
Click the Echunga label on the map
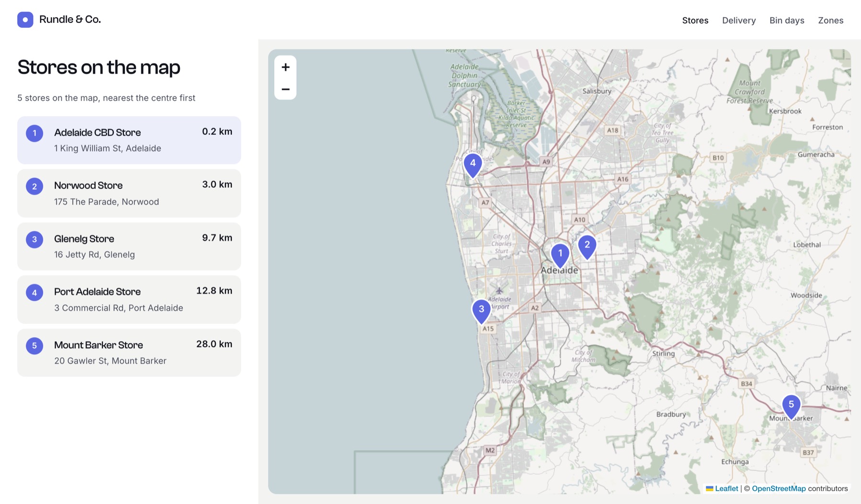click(735, 462)
